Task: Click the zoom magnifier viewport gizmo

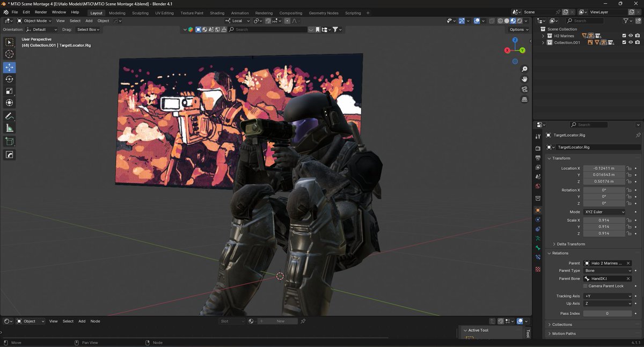Action: pos(524,69)
